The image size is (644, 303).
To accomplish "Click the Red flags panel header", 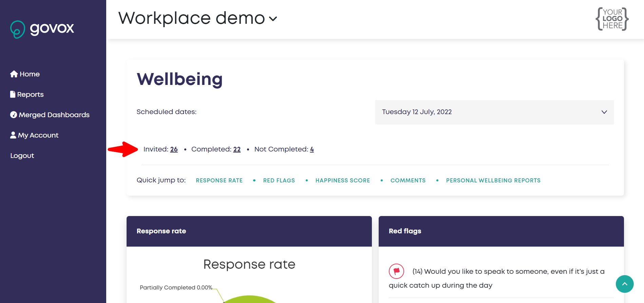I will [x=501, y=231].
